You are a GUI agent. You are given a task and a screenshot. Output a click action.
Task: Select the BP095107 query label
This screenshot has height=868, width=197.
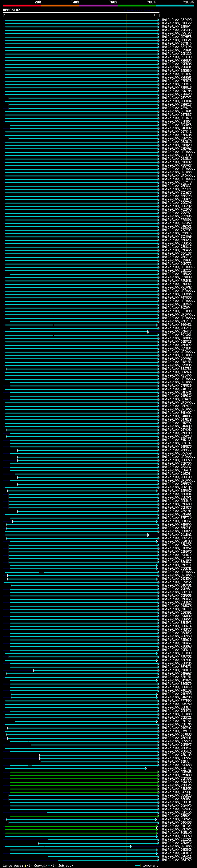click(x=11, y=10)
